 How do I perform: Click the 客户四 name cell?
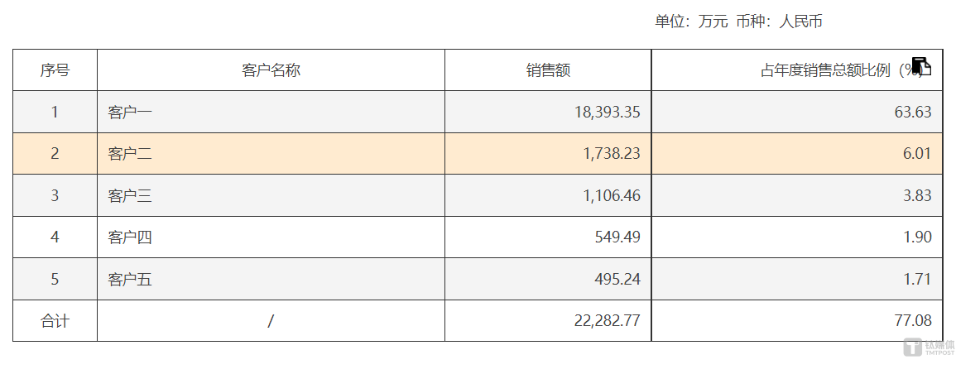point(271,237)
